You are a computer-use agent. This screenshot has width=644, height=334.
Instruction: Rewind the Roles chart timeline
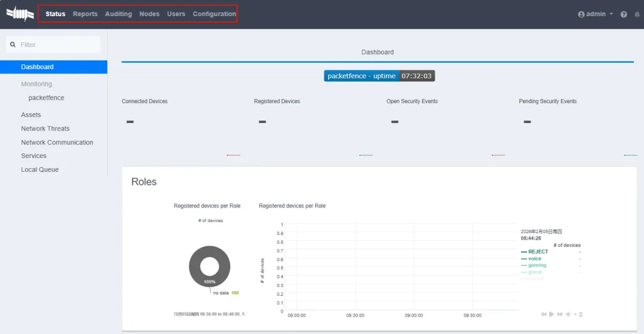point(544,314)
